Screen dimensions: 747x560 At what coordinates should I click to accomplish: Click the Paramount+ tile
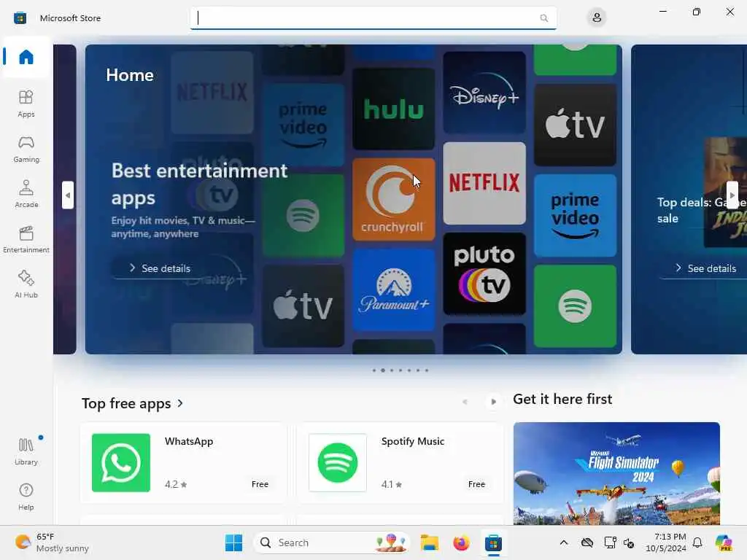393,290
